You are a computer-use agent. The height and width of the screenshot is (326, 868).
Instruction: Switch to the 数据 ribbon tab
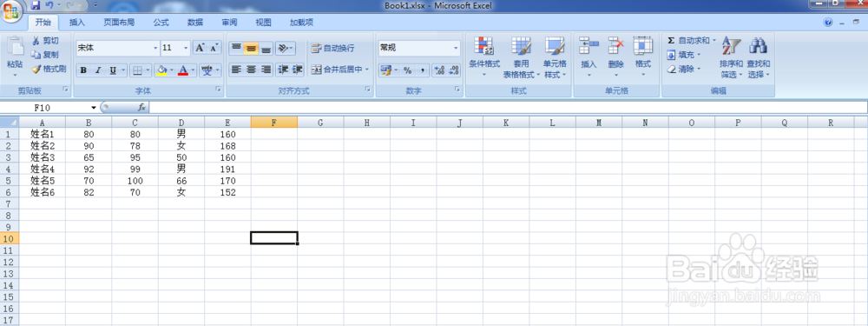tap(195, 23)
